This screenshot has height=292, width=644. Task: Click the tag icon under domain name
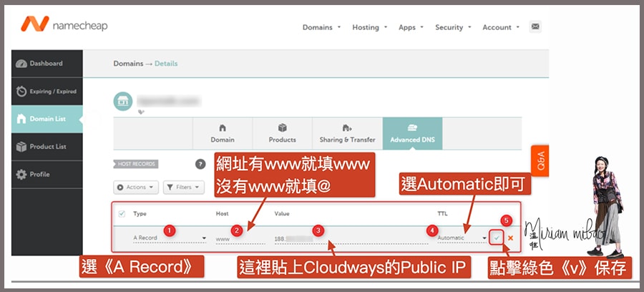(142, 112)
